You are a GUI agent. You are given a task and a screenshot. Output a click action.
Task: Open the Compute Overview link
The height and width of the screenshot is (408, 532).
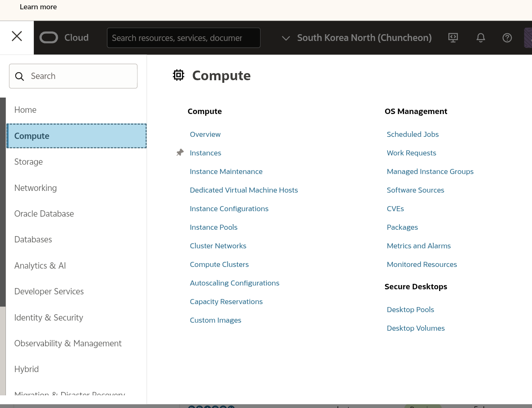pyautogui.click(x=205, y=134)
